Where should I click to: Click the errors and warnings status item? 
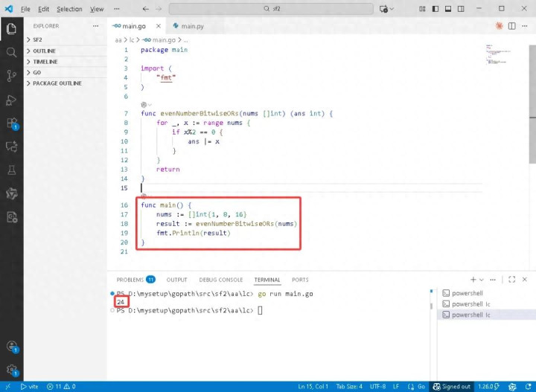[x=61, y=387]
